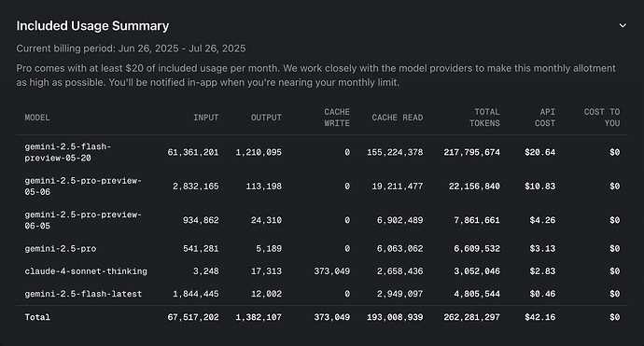Click the 262,281,297 total tokens value

click(x=472, y=317)
